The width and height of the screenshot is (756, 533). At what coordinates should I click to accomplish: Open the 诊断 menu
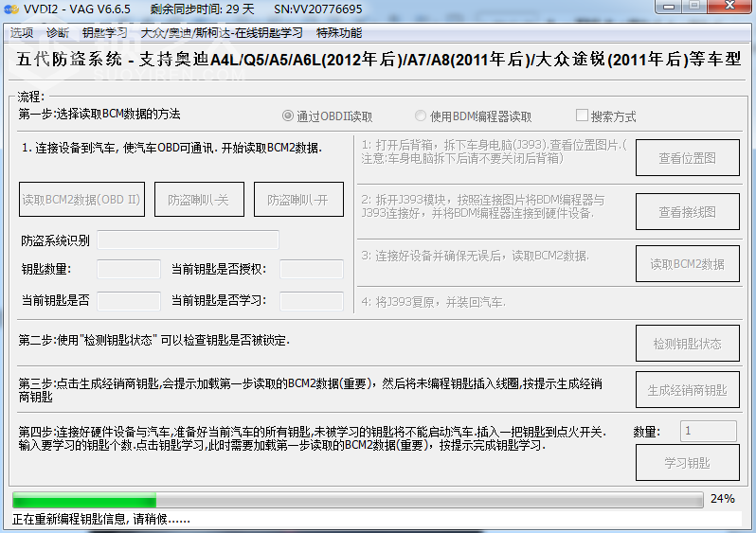[58, 33]
